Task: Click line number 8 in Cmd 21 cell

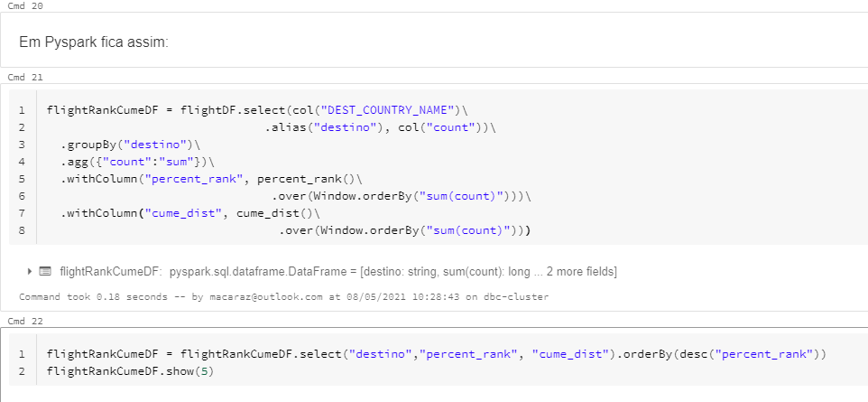Action: (x=21, y=231)
